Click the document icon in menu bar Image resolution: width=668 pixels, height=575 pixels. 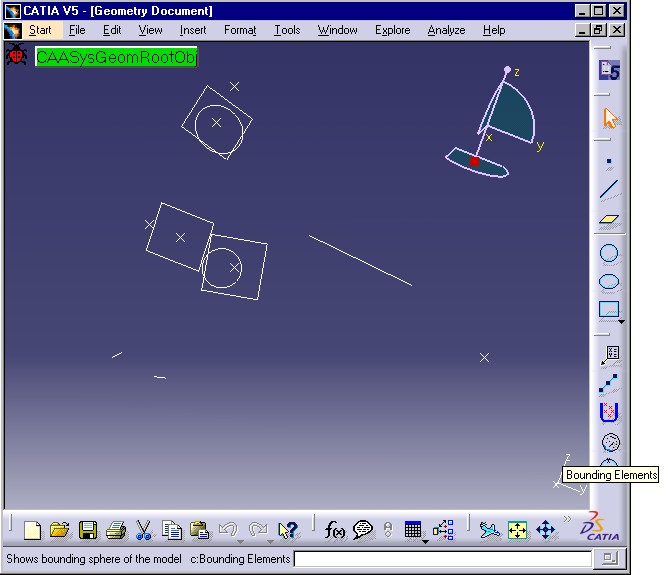coord(13,31)
